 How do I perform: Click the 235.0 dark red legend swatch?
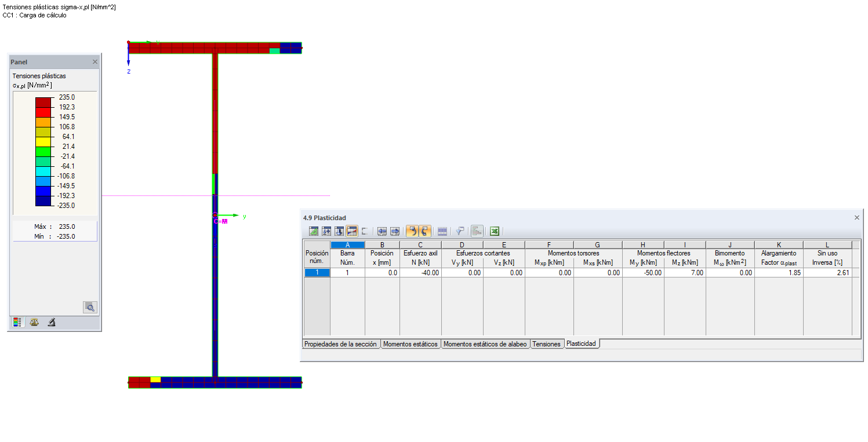click(43, 102)
